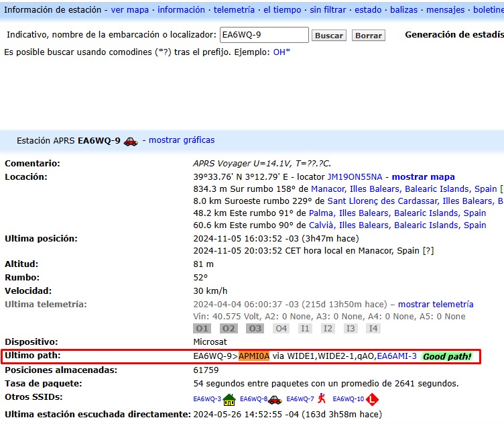Click the speed value '30 km/h'

tap(210, 291)
